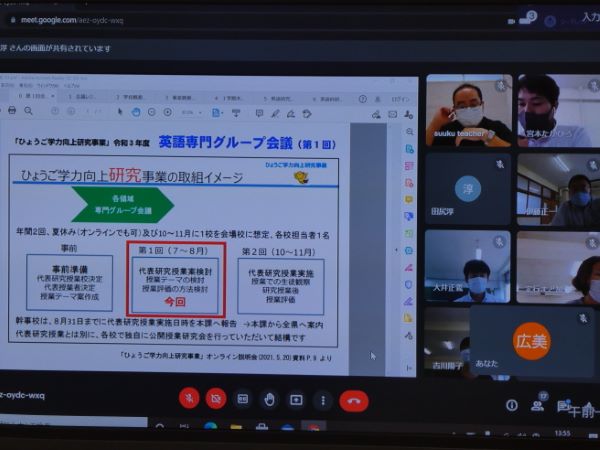
Task: Click browser extension icon with 3 badge
Action: click(x=528, y=18)
